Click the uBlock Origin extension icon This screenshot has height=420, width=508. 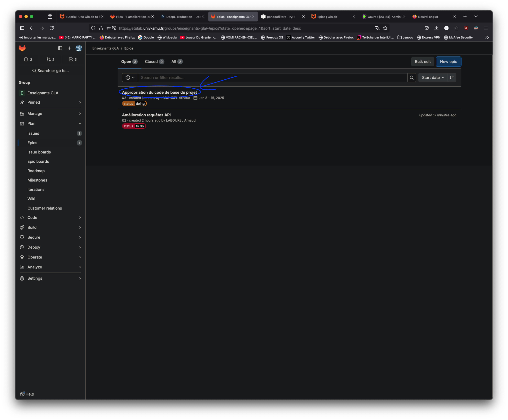(466, 28)
